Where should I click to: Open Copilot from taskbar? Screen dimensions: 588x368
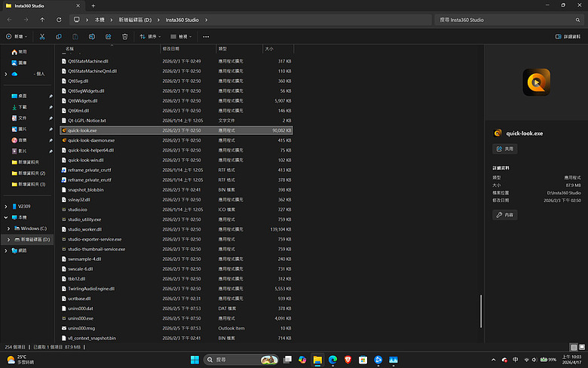[302, 360]
